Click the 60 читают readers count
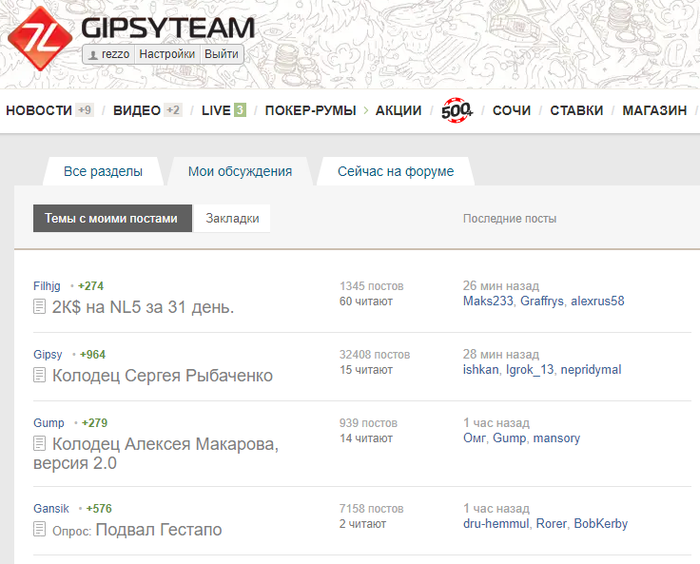Image resolution: width=700 pixels, height=564 pixels. [366, 301]
